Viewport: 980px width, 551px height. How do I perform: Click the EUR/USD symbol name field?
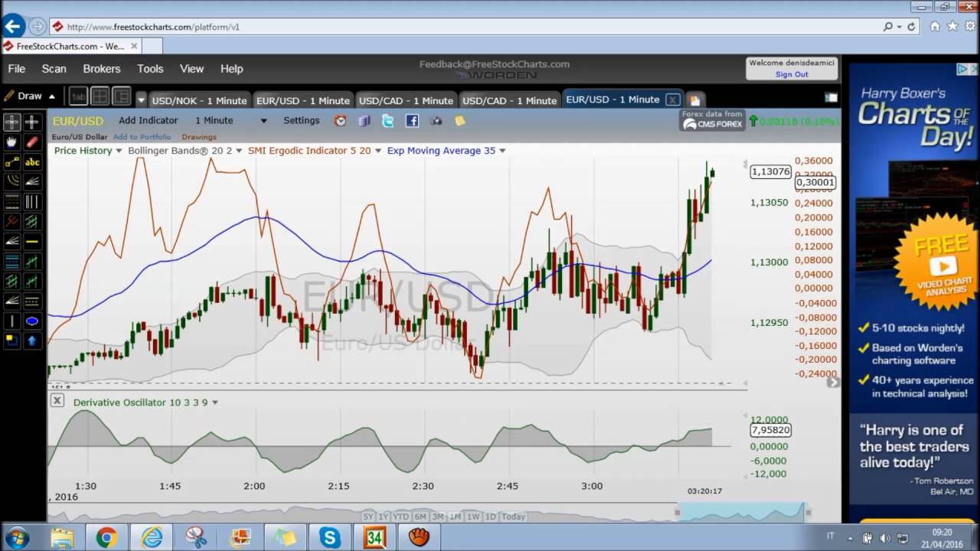pyautogui.click(x=78, y=121)
